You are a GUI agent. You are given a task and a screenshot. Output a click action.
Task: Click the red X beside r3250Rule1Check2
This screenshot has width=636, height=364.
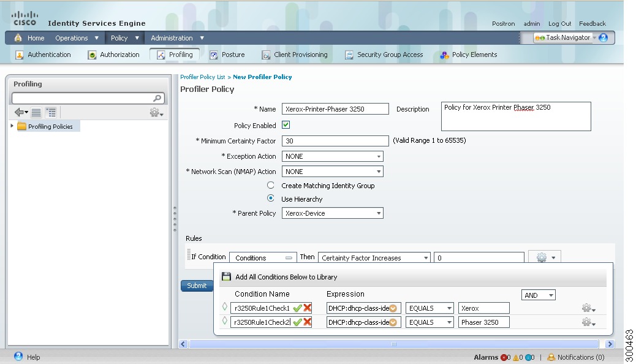click(308, 322)
